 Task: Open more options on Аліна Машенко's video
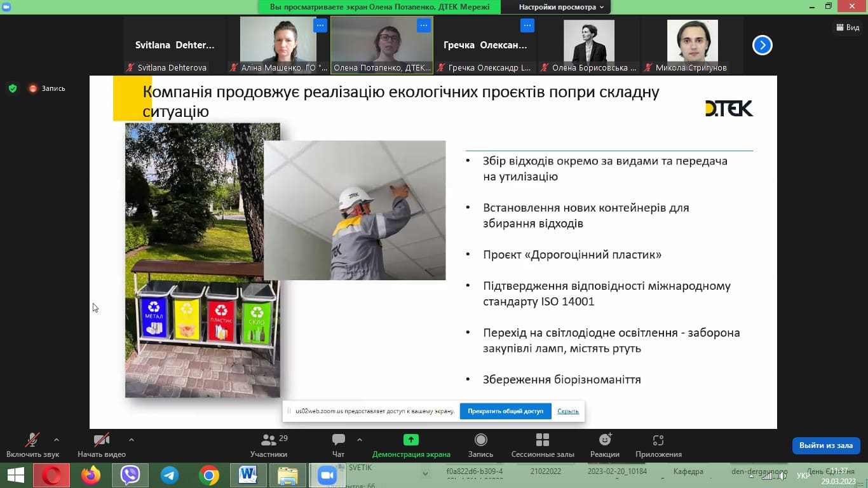coord(320,25)
